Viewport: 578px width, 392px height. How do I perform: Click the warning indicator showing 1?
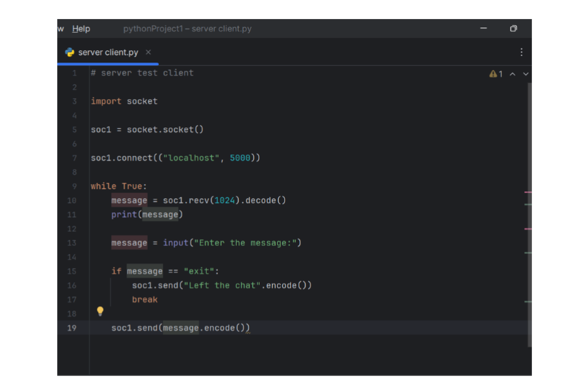coord(496,74)
